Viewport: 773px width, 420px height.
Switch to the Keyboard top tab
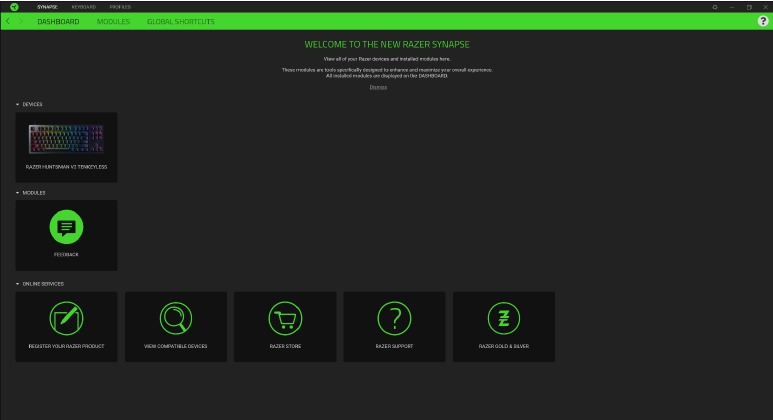(x=84, y=7)
